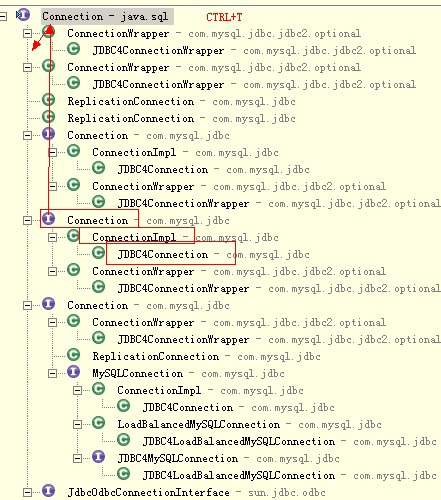The height and width of the screenshot is (500, 441).
Task: Collapse the red-boxed Connection com.mysql.jdbc node
Action: (28, 220)
